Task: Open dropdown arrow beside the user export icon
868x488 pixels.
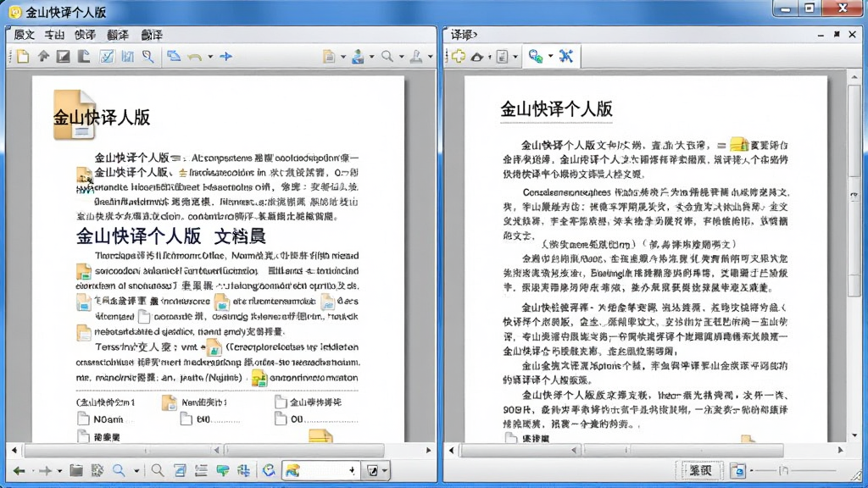Action: point(371,57)
